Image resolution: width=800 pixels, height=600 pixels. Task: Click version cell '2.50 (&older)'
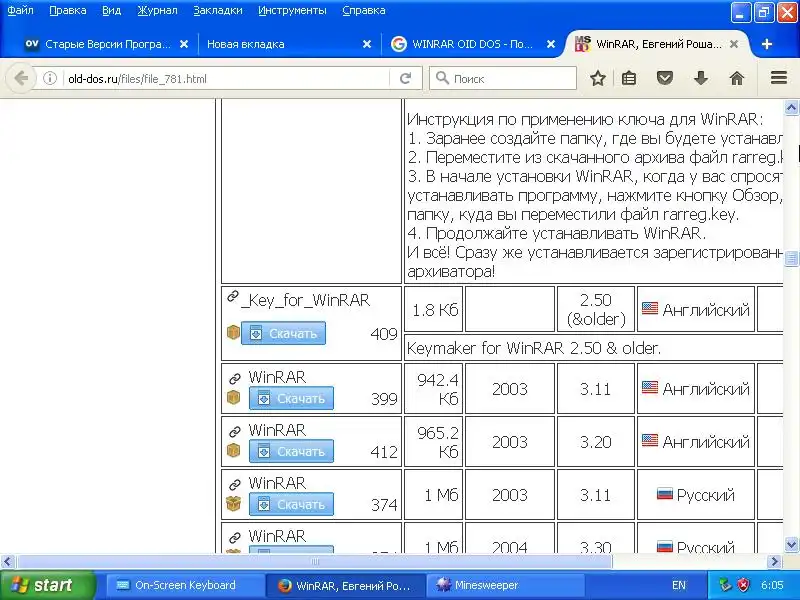[x=595, y=309]
